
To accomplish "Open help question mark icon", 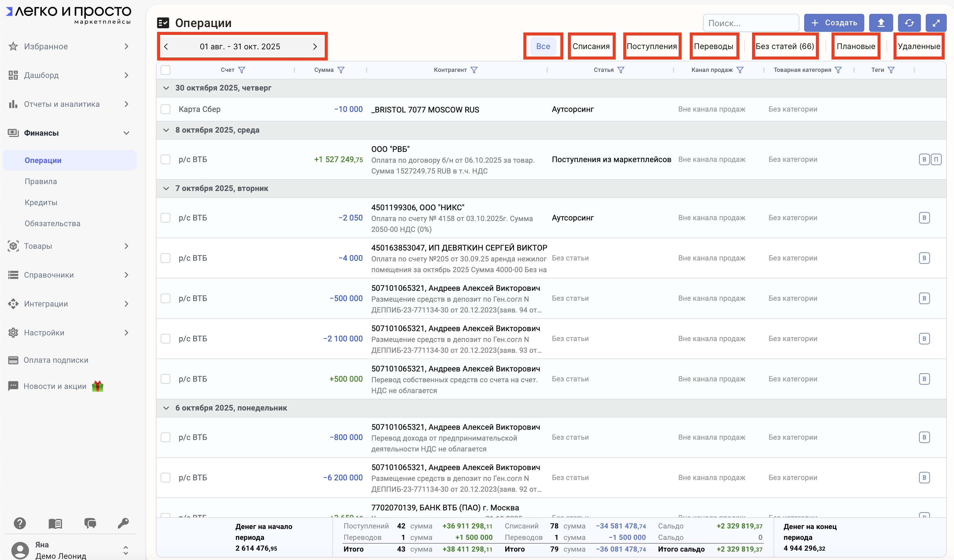I will (x=20, y=523).
